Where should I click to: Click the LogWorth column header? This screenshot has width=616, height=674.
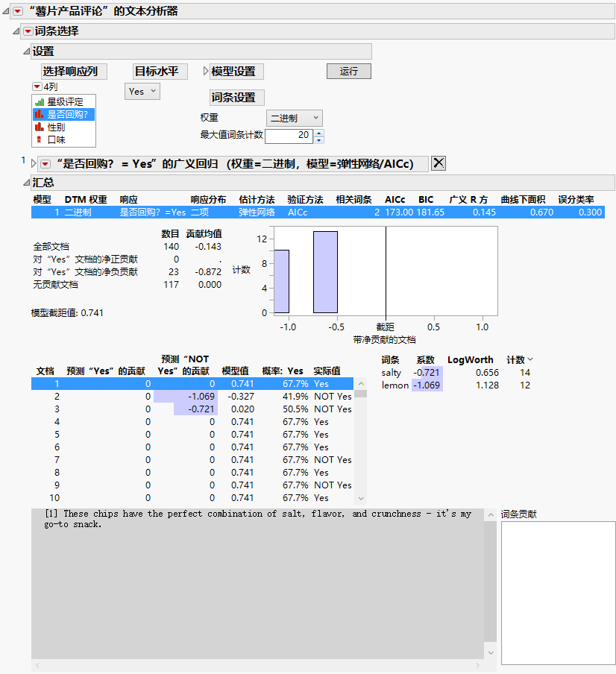coord(471,360)
